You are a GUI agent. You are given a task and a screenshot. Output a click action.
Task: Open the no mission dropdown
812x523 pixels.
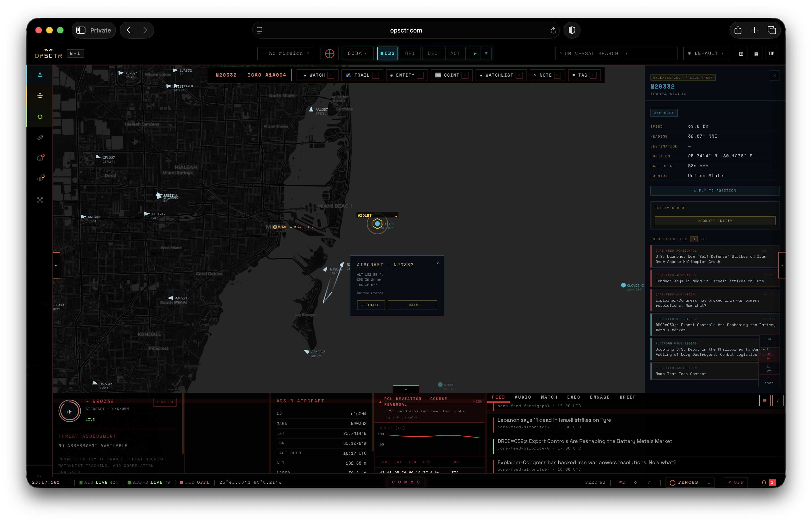point(286,53)
